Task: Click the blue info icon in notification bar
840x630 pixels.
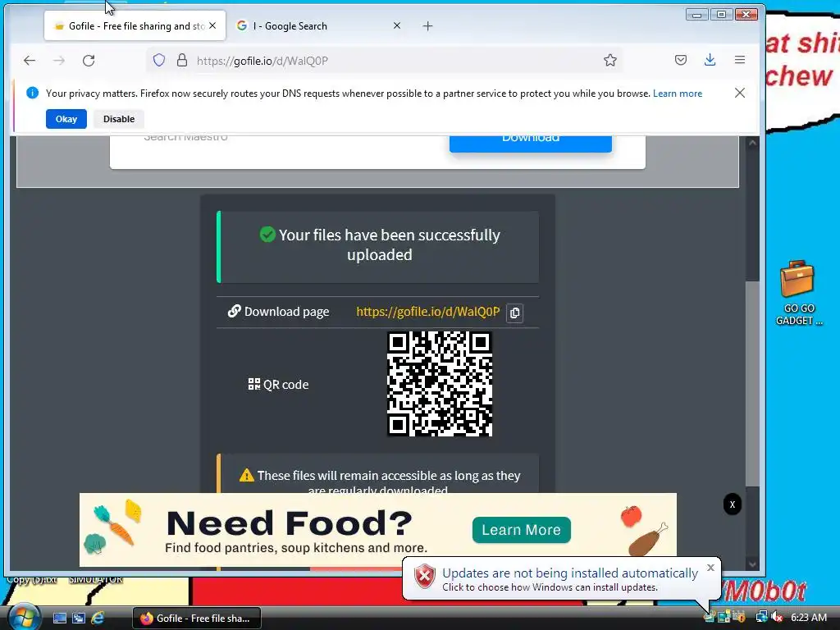Action: point(32,93)
